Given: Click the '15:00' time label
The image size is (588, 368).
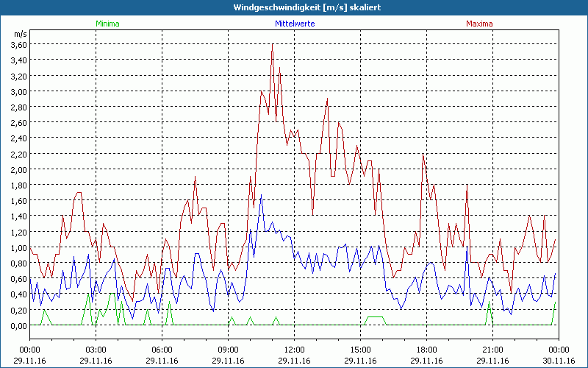Looking at the screenshot, I should pyautogui.click(x=360, y=350).
